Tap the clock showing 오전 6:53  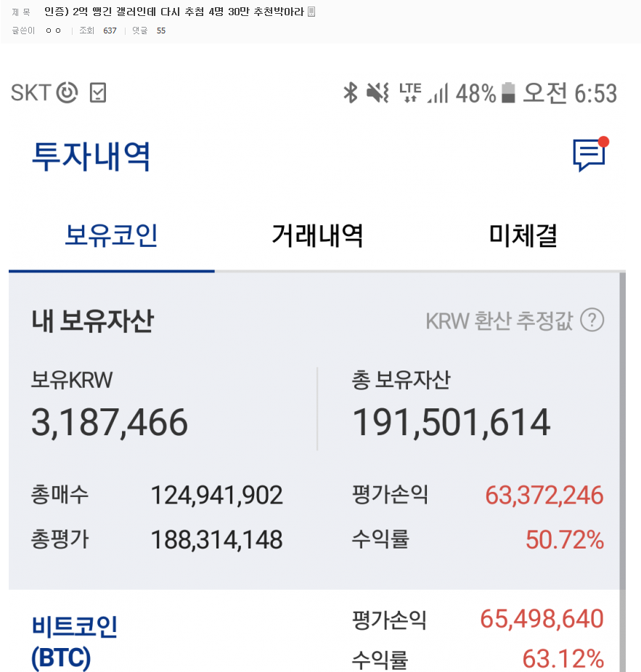[x=570, y=93]
